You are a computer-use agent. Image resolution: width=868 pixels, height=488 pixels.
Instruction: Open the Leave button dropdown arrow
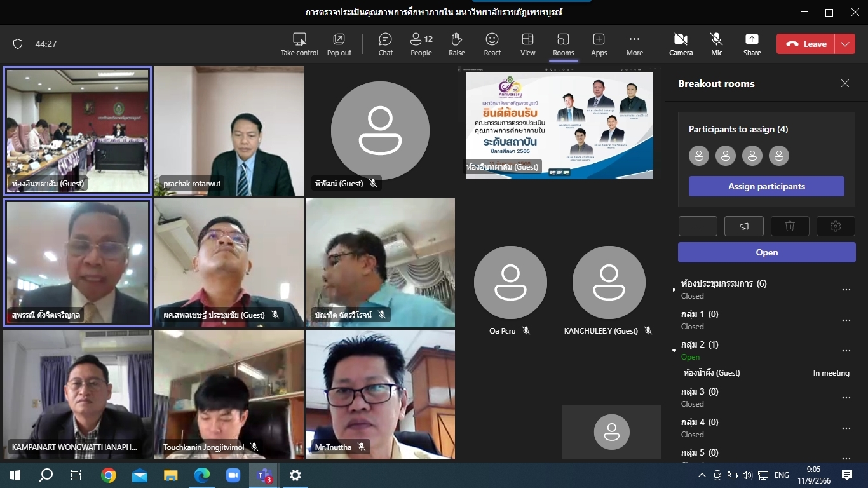coord(845,44)
